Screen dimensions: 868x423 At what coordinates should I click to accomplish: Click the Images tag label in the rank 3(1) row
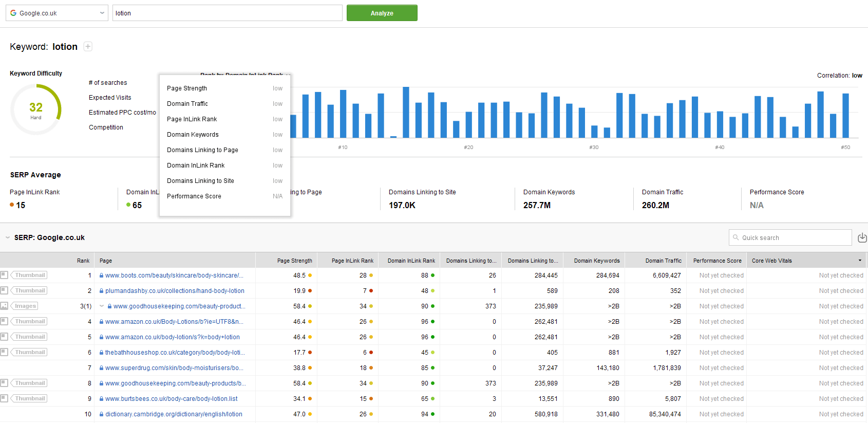coord(25,306)
